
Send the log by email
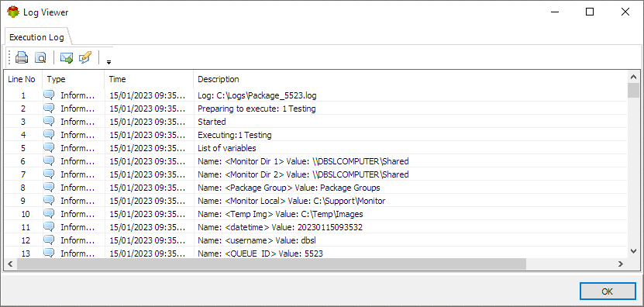[x=67, y=58]
